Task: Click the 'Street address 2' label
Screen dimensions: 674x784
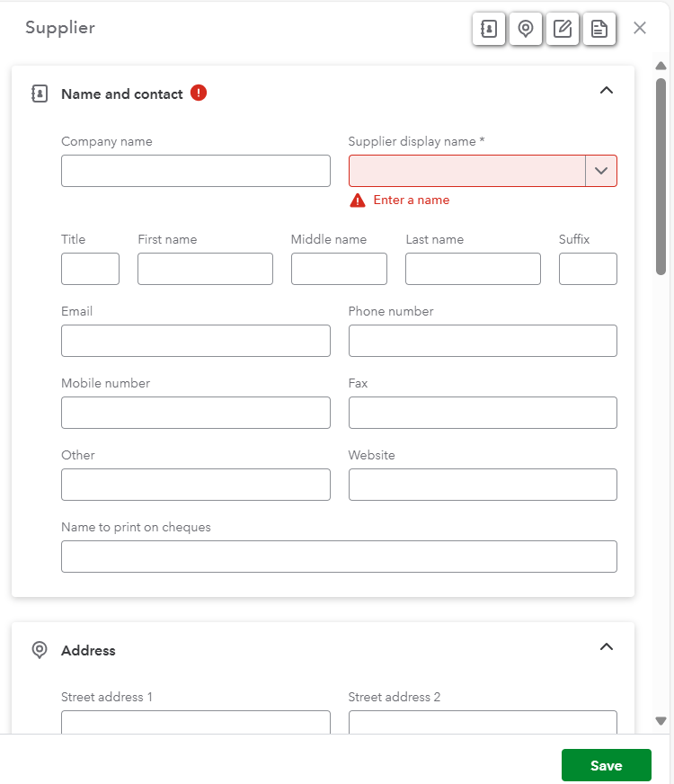Action: pos(395,697)
